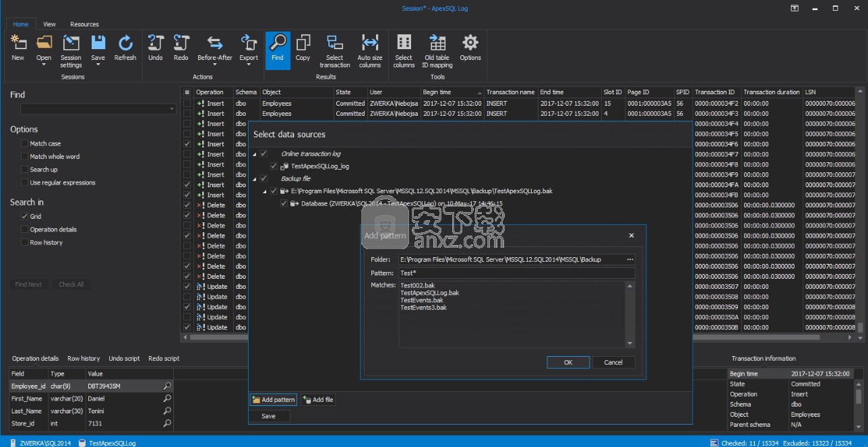Viewport: 868px width, 447px height.
Task: Uncheck the TestApexSQLLog_log data source
Action: (274, 166)
